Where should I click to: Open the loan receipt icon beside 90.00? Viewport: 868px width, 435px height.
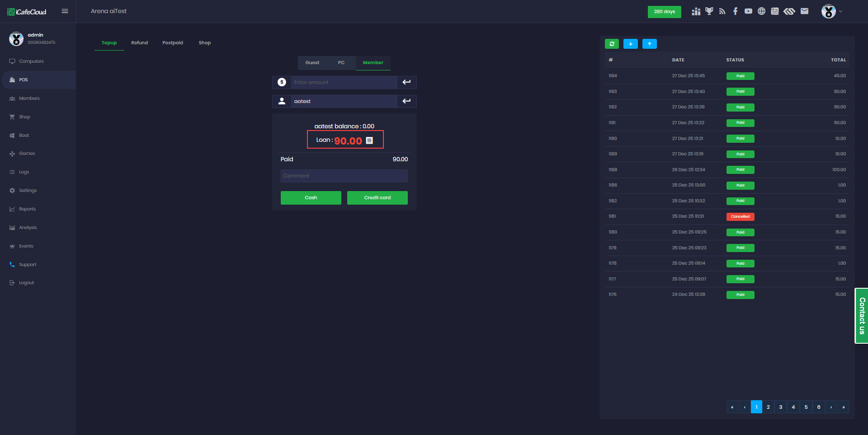pos(369,140)
